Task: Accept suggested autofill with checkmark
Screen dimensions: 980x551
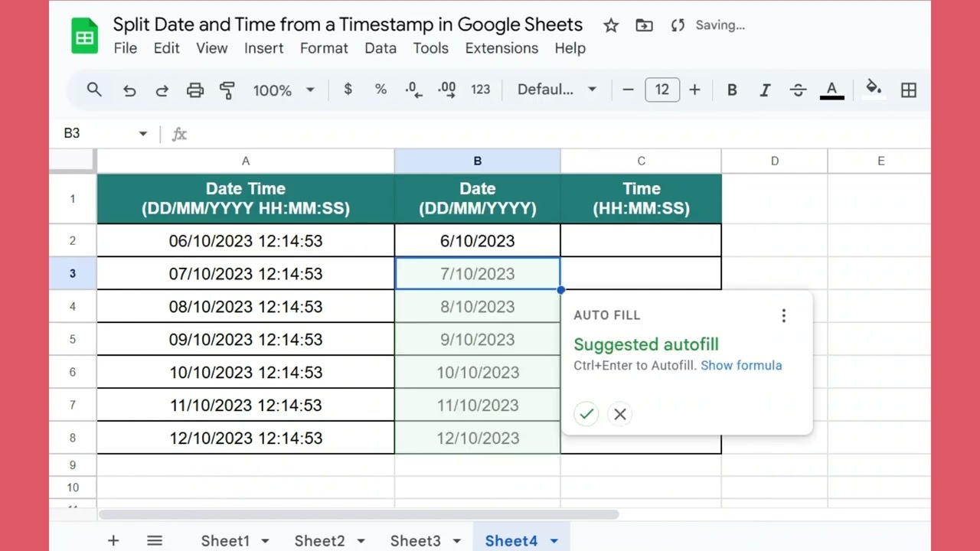Action: click(x=586, y=414)
